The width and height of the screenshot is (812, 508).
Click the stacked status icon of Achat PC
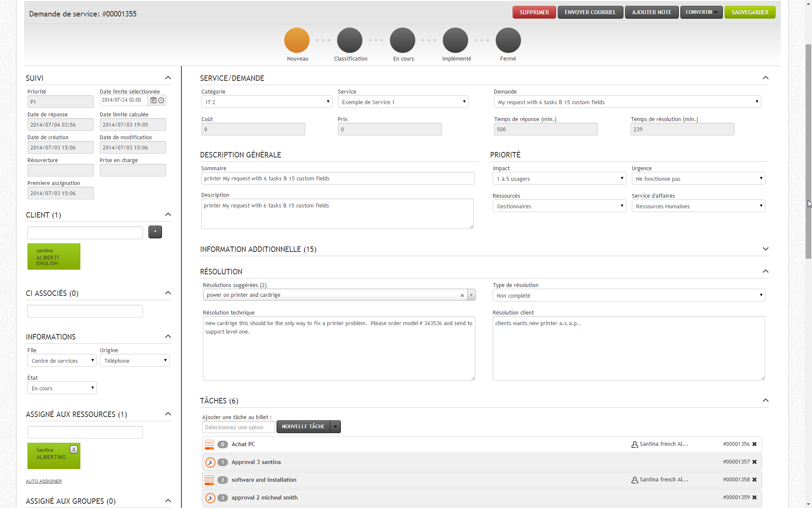coord(209,444)
